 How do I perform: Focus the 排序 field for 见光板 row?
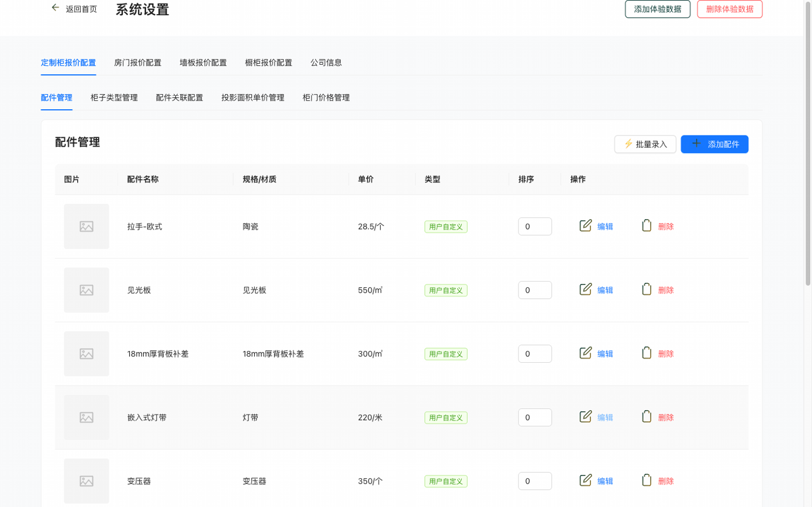[x=535, y=290]
